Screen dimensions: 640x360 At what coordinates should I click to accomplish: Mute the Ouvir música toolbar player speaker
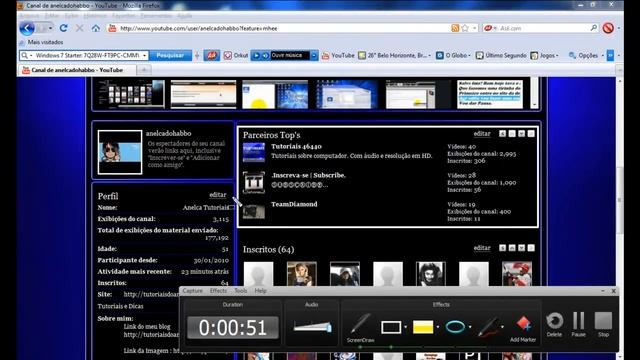(265, 55)
